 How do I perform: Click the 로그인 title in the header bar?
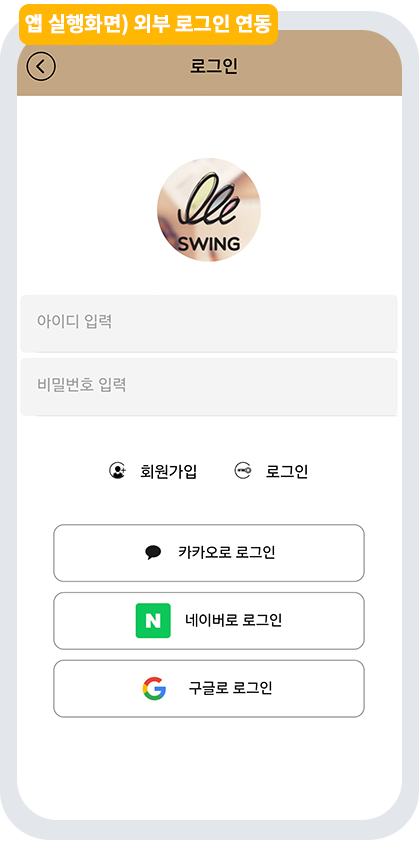point(214,66)
